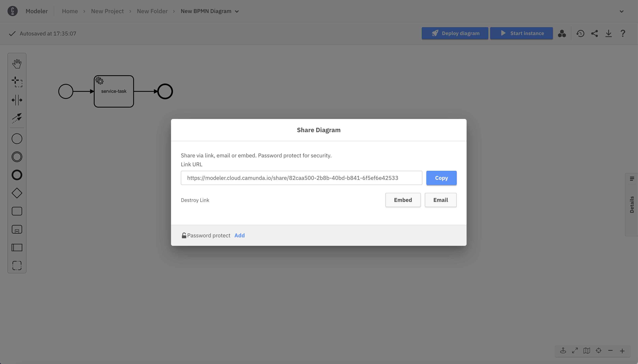Activate the Space tool

point(17,100)
